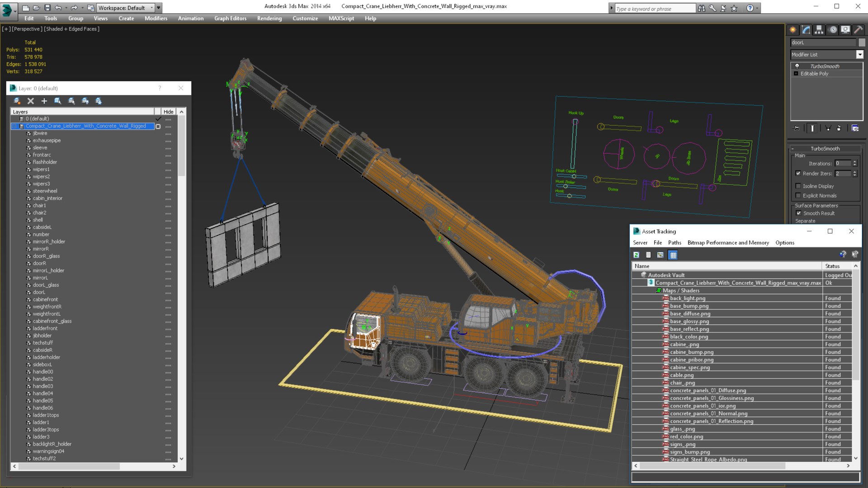
Task: Toggle the Smooth Result checkbox
Action: pos(798,213)
